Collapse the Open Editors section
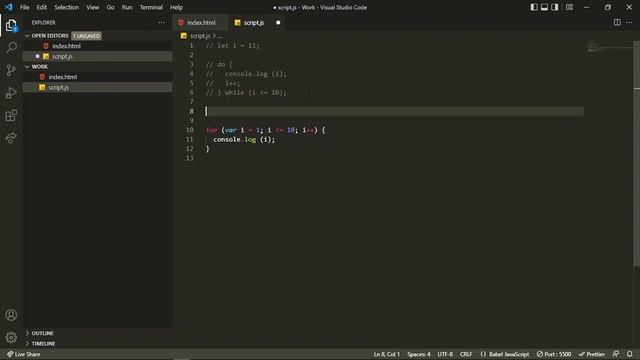This screenshot has height=360, width=640. pos(27,36)
